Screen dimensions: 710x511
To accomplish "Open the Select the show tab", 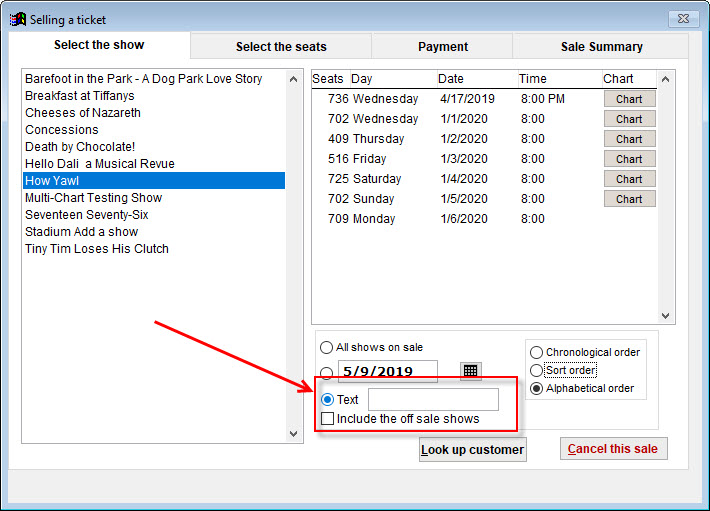I will click(x=99, y=45).
